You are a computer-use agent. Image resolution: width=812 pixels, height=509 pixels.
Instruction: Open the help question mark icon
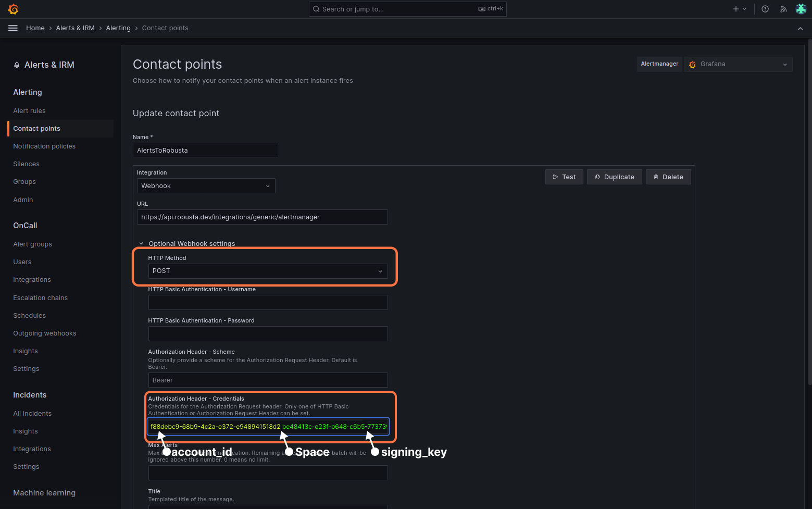point(765,9)
